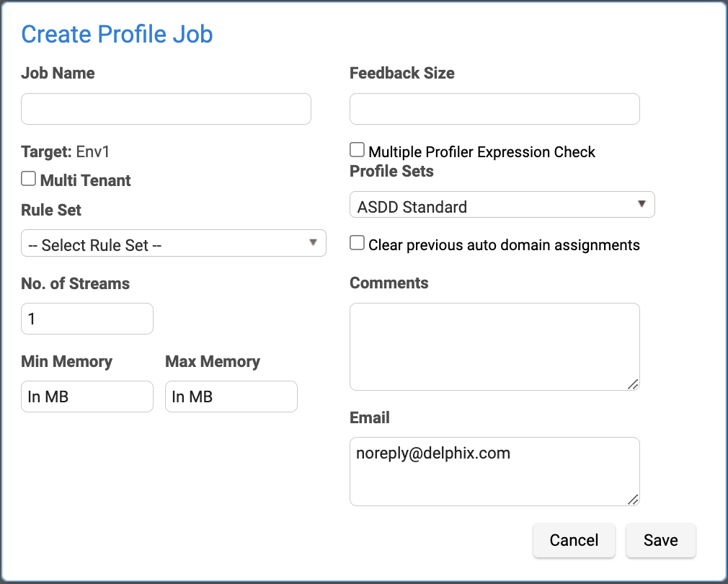Select the Max Memory input field
This screenshot has height=584, width=728.
click(x=231, y=397)
